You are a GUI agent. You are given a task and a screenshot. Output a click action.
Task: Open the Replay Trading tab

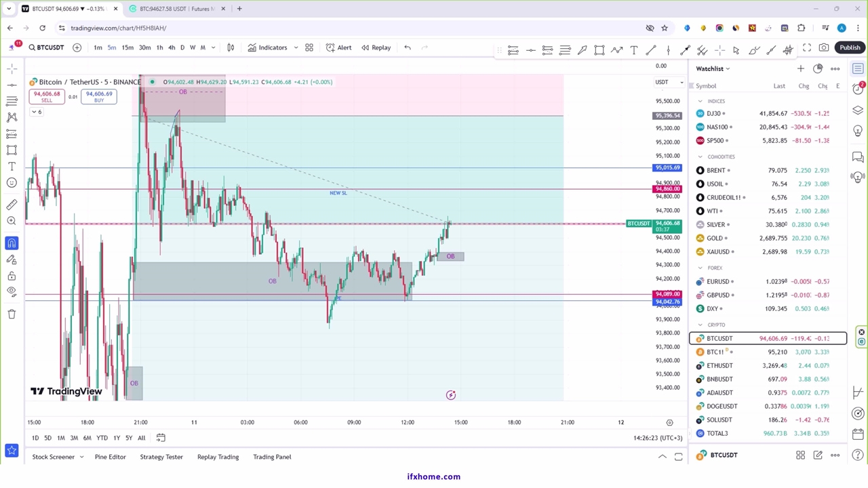pos(218,457)
